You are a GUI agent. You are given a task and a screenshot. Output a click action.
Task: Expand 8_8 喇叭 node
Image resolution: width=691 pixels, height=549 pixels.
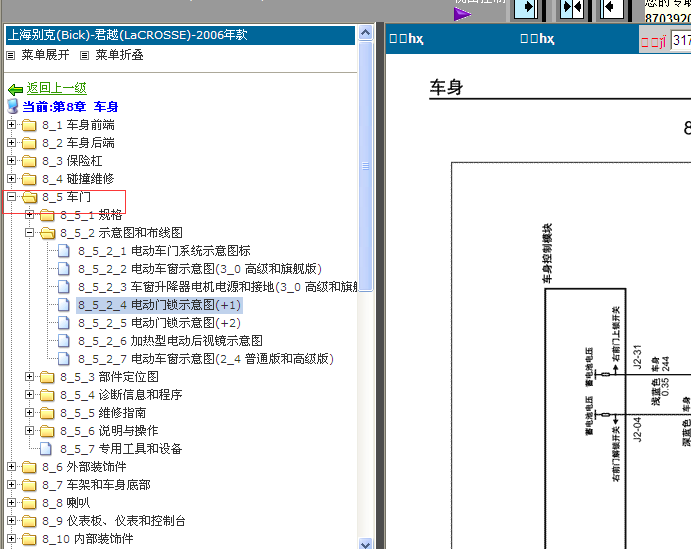pyautogui.click(x=11, y=503)
